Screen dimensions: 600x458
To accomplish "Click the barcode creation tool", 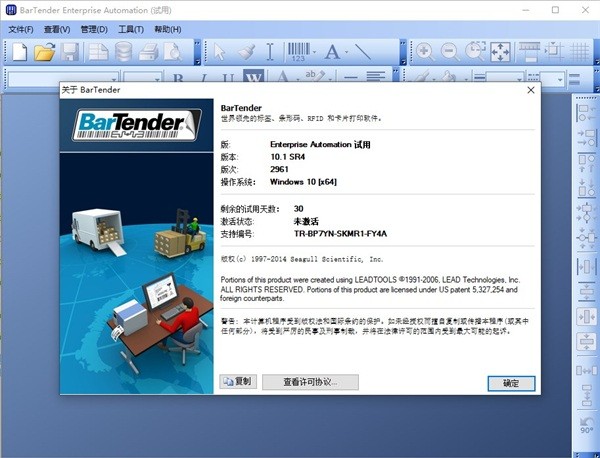I will [x=299, y=51].
